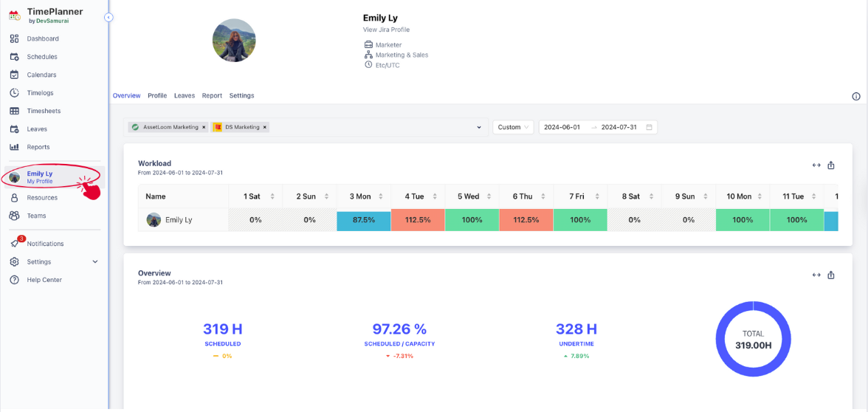The width and height of the screenshot is (868, 412).
Task: Click the Timelogs clock icon
Action: coord(14,93)
